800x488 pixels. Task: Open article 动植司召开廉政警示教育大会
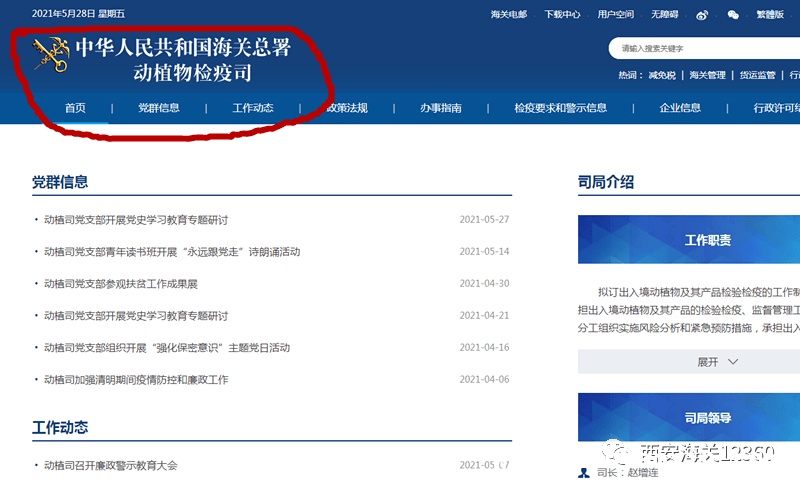pyautogui.click(x=111, y=466)
